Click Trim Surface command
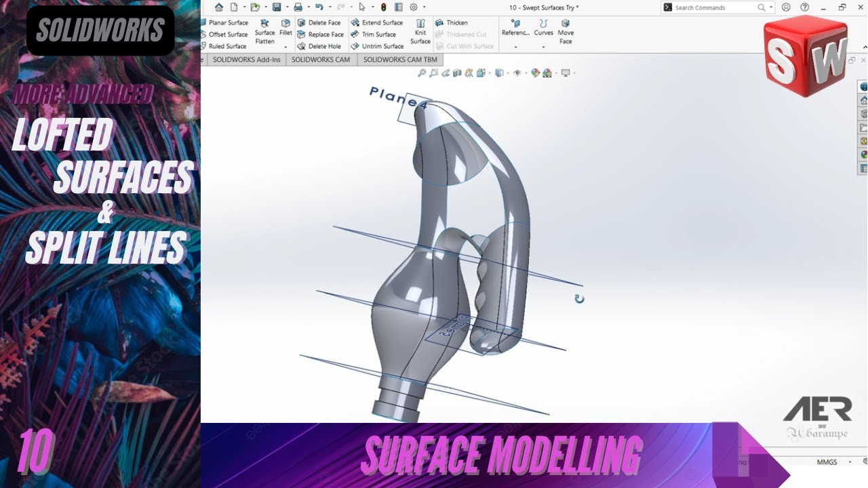This screenshot has height=488, width=868. click(373, 35)
